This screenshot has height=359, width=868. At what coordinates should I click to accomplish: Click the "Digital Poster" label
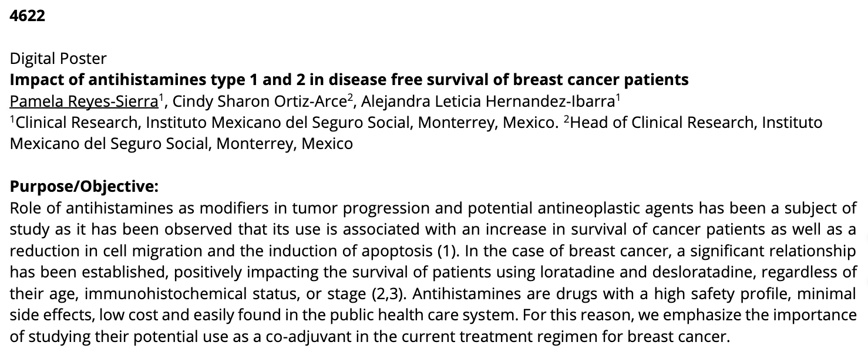coord(58,59)
